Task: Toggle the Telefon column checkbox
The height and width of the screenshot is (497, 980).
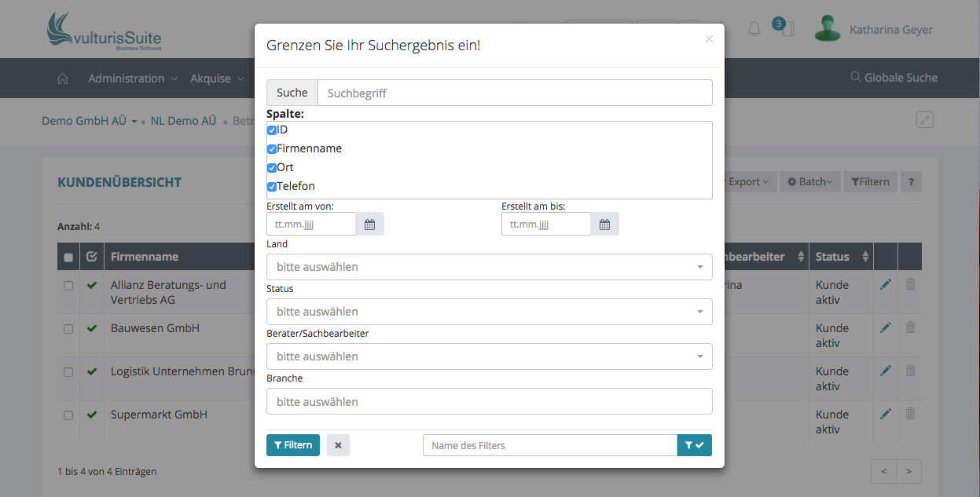Action: [272, 187]
